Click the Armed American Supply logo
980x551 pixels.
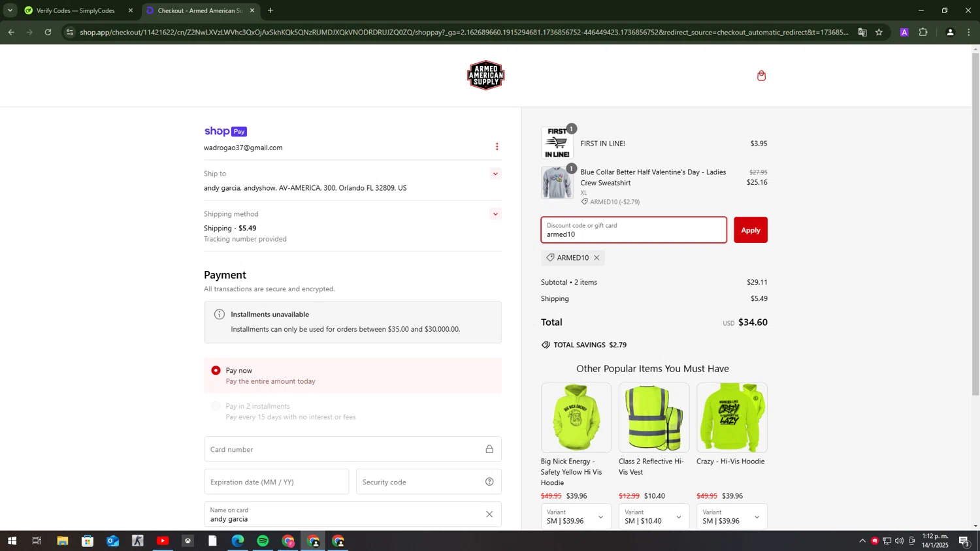(x=485, y=75)
